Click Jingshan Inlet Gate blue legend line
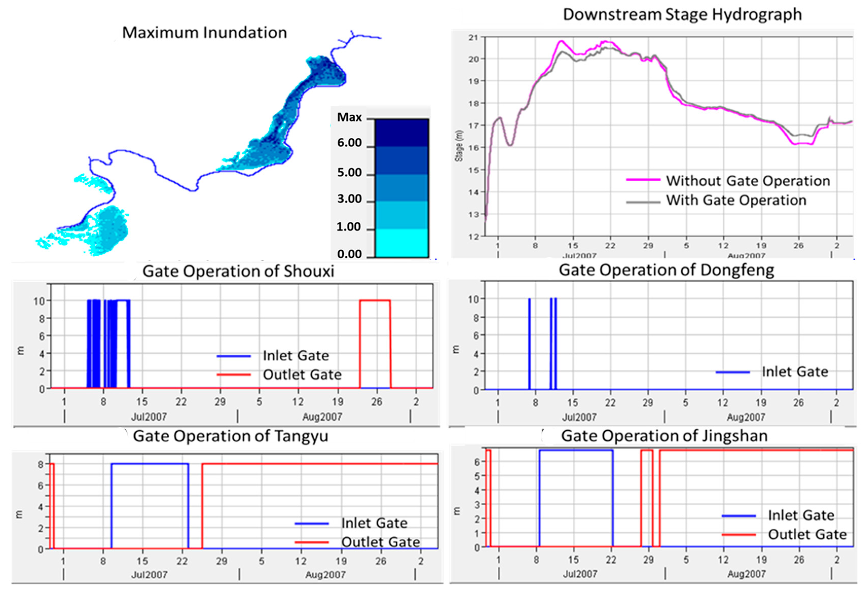This screenshot has width=868, height=593. point(739,516)
